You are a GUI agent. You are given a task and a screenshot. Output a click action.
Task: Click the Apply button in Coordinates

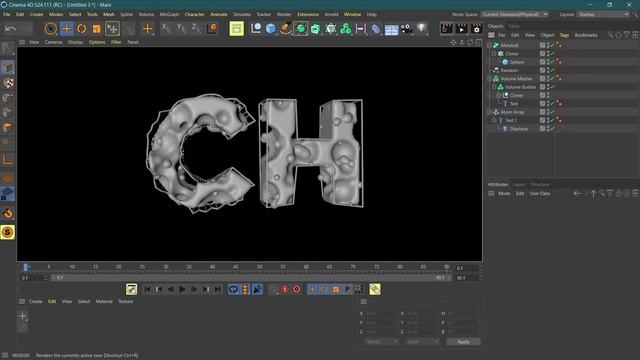click(x=463, y=342)
